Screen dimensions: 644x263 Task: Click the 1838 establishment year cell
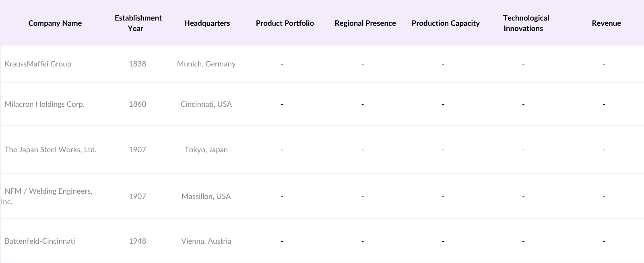(x=137, y=64)
